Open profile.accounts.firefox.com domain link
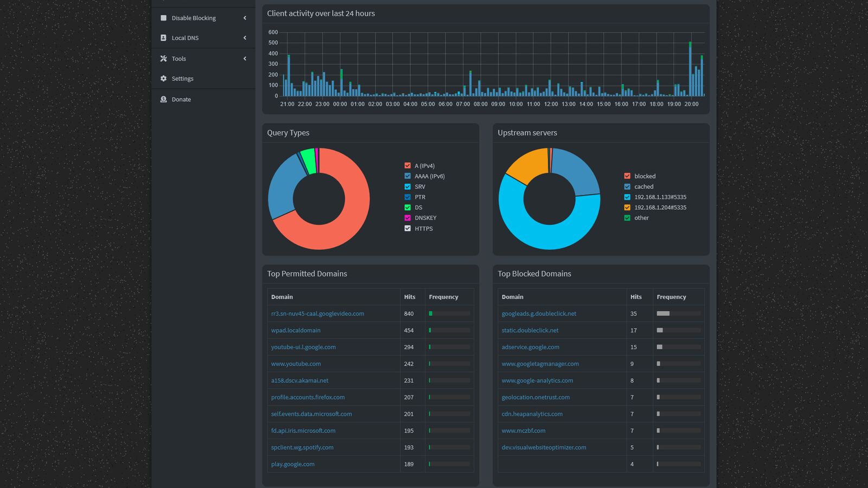The image size is (868, 488). [308, 397]
